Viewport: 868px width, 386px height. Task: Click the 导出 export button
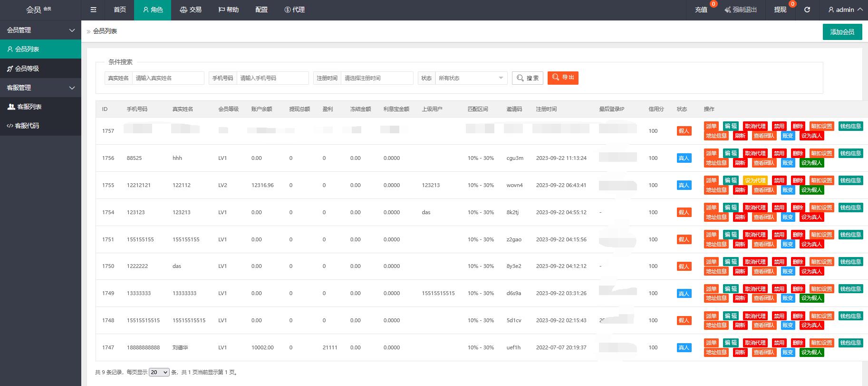pos(563,78)
